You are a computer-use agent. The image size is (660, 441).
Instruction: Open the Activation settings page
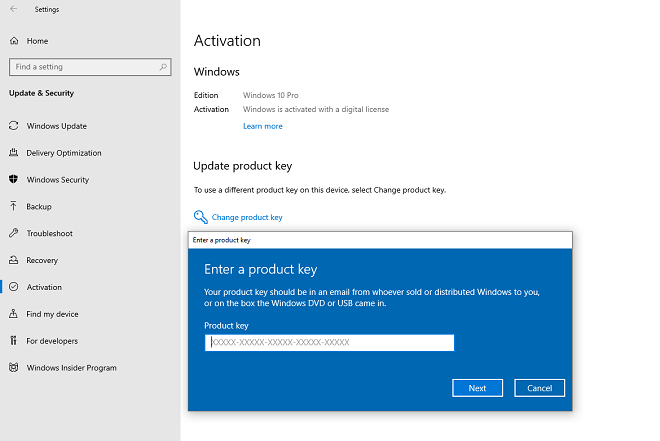point(43,287)
